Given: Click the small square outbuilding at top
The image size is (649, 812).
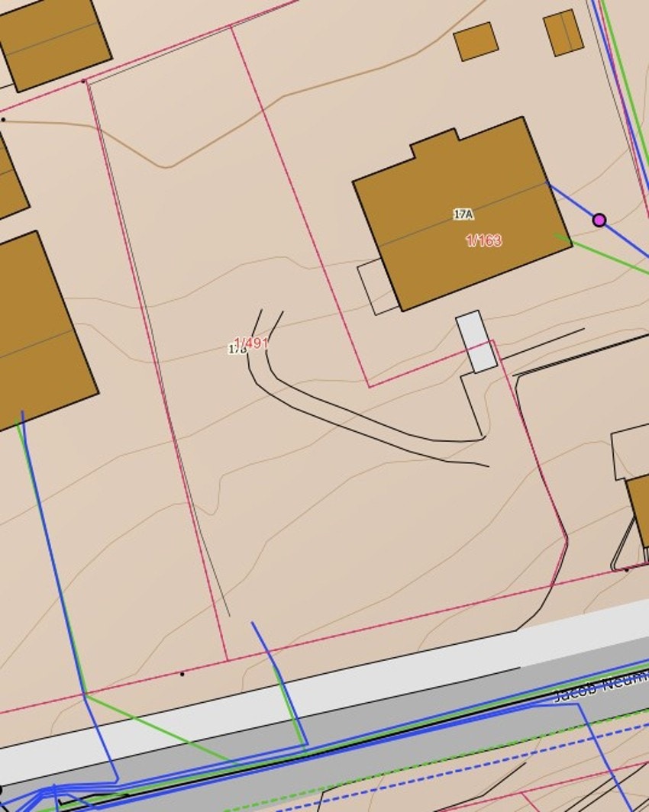Looking at the screenshot, I should [x=476, y=41].
